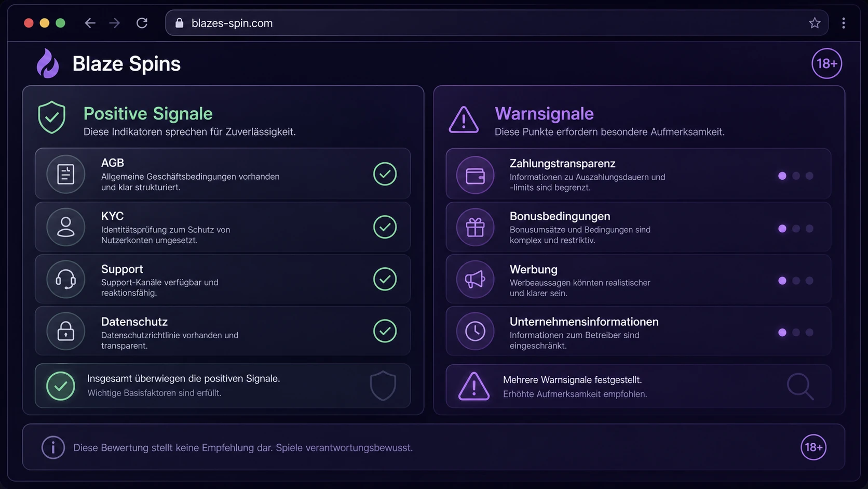The image size is (868, 489).
Task: Click the checkmark on the Datenschutz row
Action: tap(385, 331)
